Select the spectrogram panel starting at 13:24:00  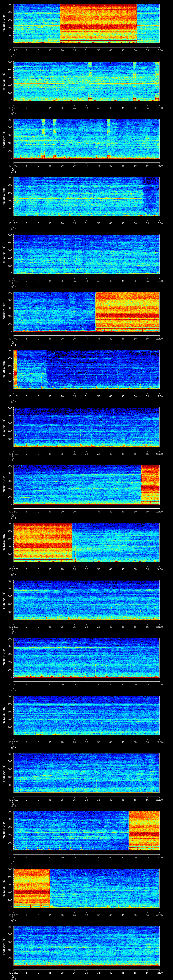tap(86, 600)
